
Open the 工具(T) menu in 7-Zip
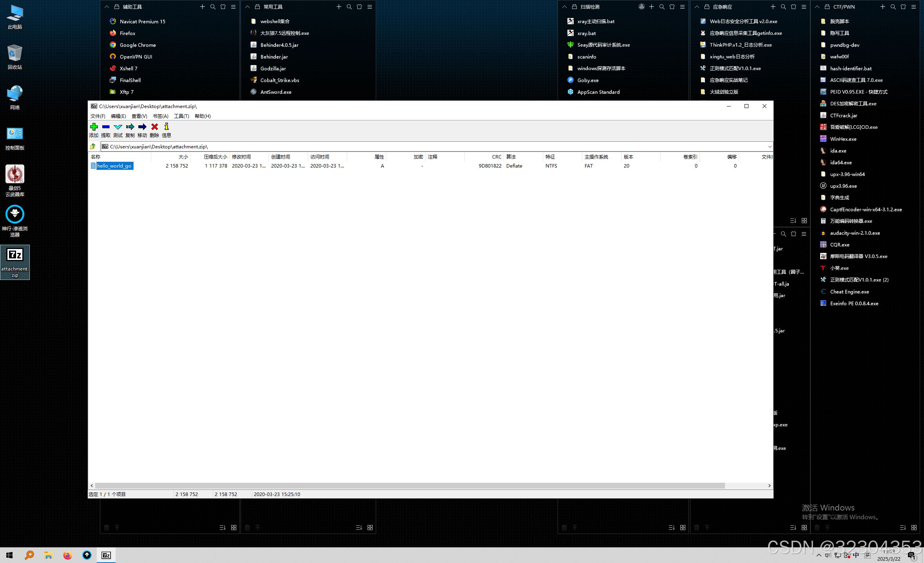click(x=181, y=116)
